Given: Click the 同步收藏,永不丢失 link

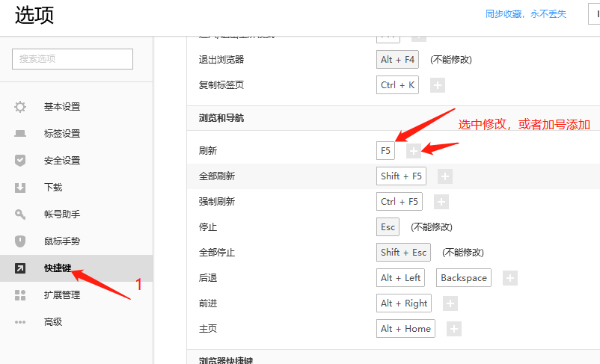Looking at the screenshot, I should (x=525, y=14).
